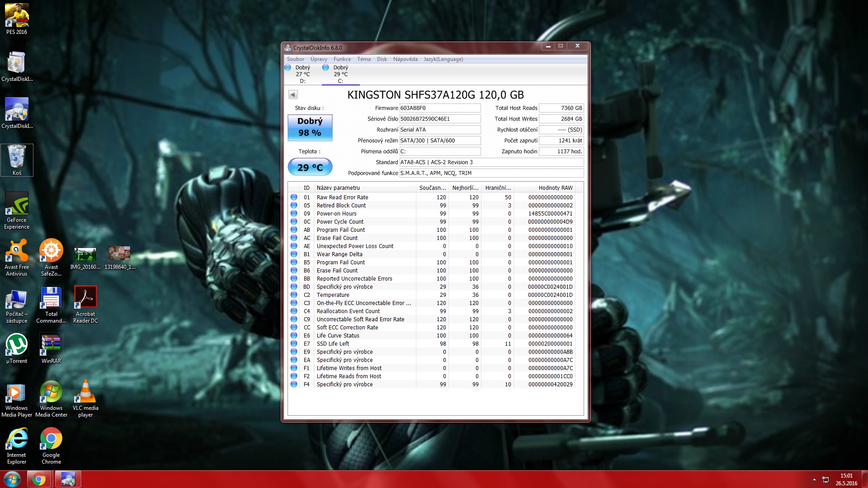
Task: Select the Power Cycle Count row
Action: point(432,222)
